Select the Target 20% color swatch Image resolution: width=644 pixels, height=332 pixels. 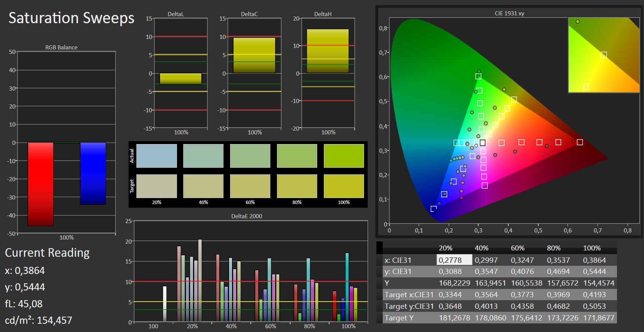[x=157, y=186]
